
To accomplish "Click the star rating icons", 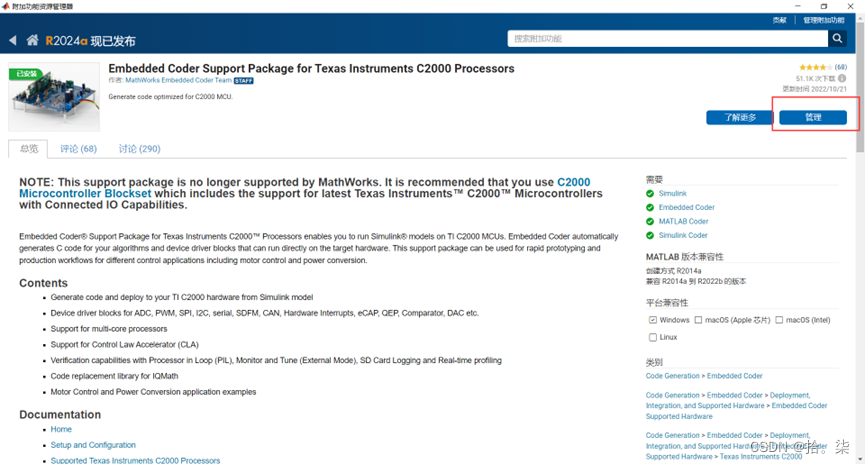I will click(815, 67).
